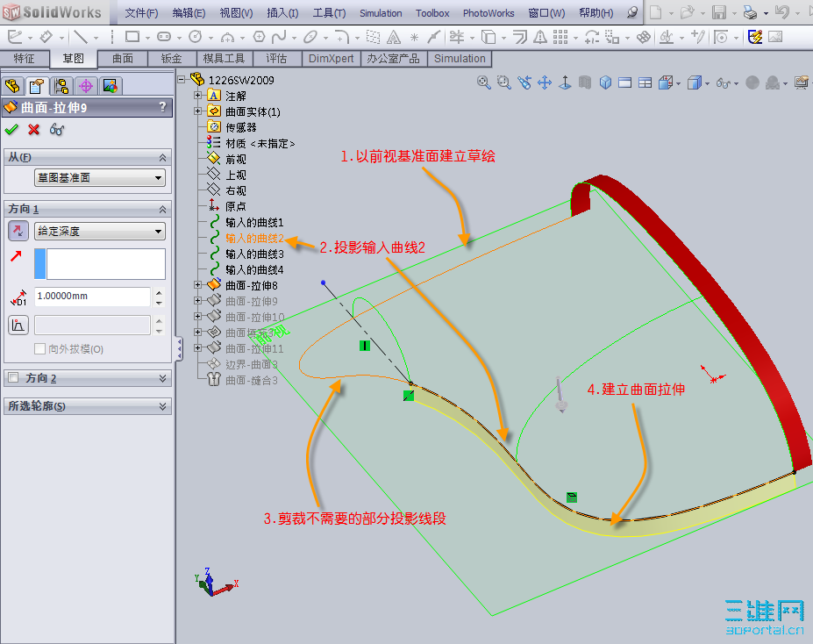This screenshot has width=813, height=644.
Task: Select the Line sketch tool
Action: click(81, 37)
